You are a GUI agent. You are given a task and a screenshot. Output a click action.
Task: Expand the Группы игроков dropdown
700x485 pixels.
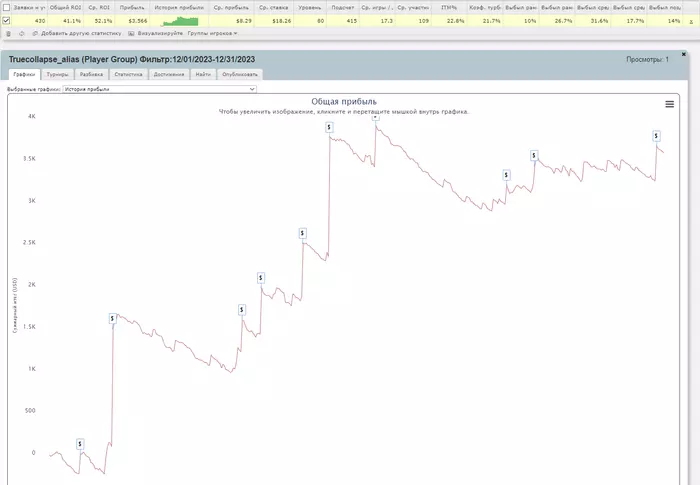point(212,33)
